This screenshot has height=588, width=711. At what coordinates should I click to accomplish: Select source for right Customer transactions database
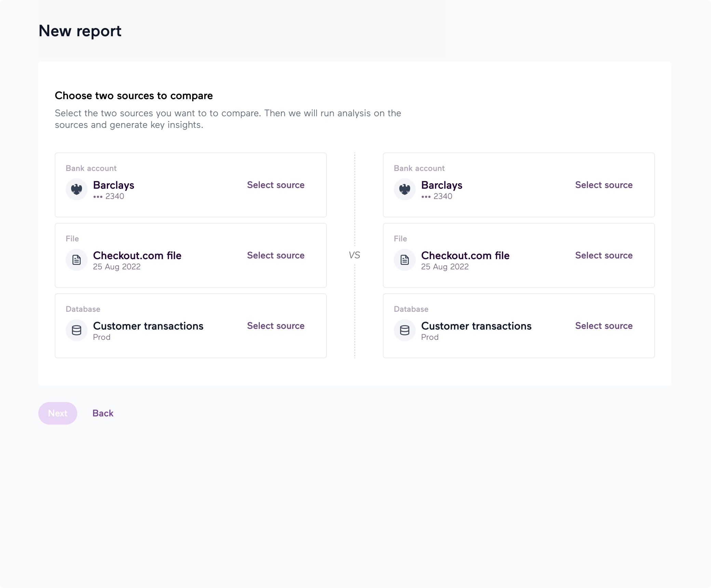(604, 326)
